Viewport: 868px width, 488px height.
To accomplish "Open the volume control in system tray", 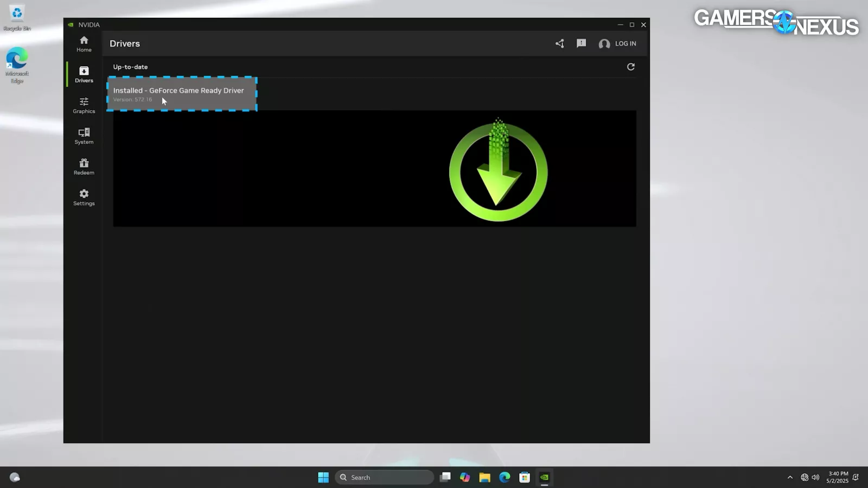I will [815, 477].
